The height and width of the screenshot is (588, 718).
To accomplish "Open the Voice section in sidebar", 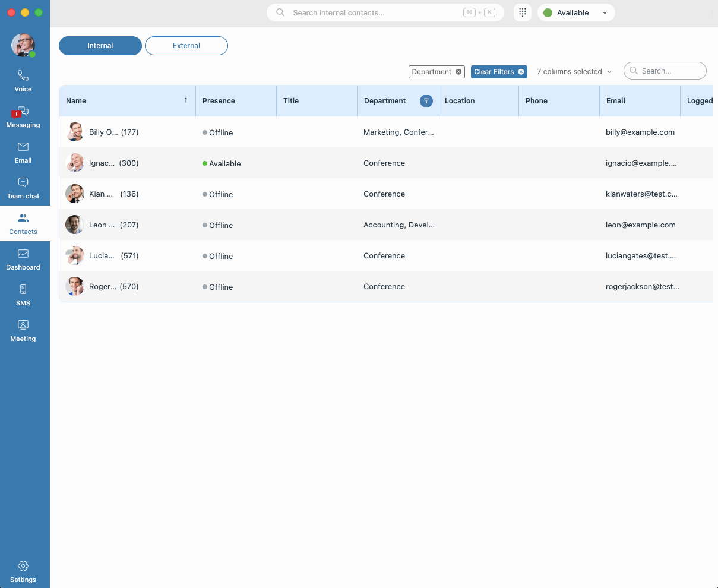I will 23,81.
